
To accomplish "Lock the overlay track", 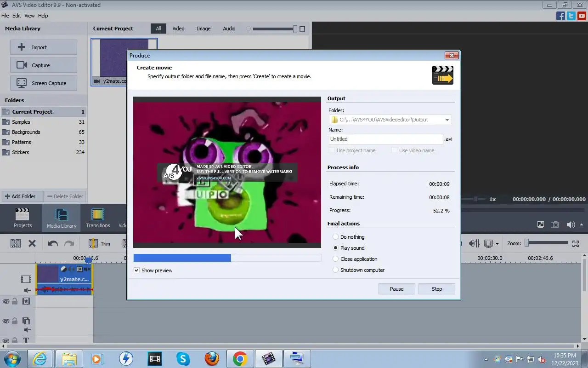I will pos(15,321).
